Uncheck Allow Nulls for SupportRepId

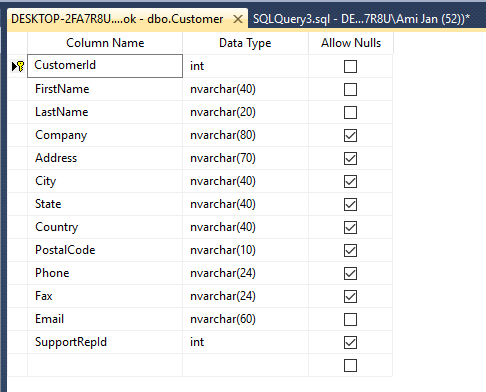click(x=350, y=342)
